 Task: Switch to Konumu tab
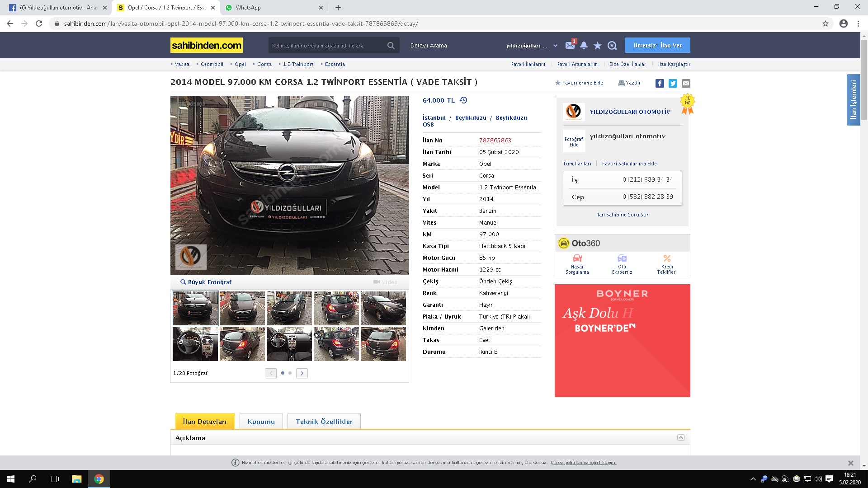click(x=261, y=421)
